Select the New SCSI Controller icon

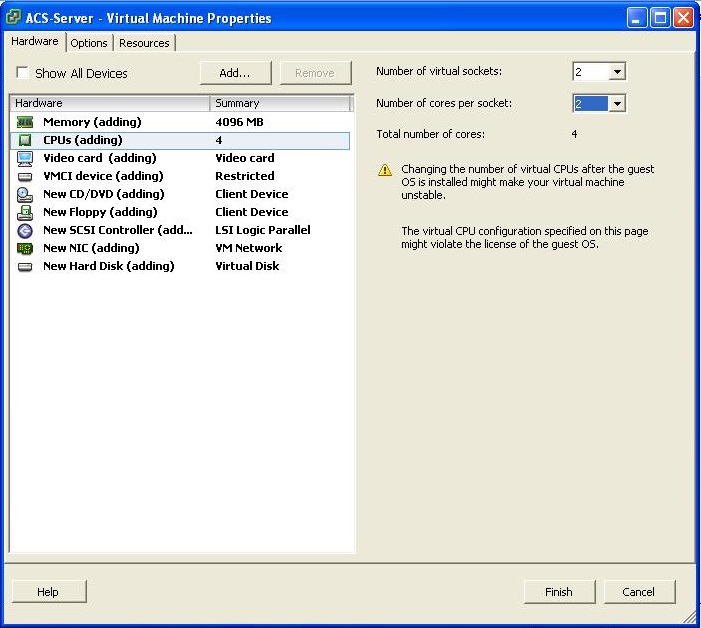25,230
